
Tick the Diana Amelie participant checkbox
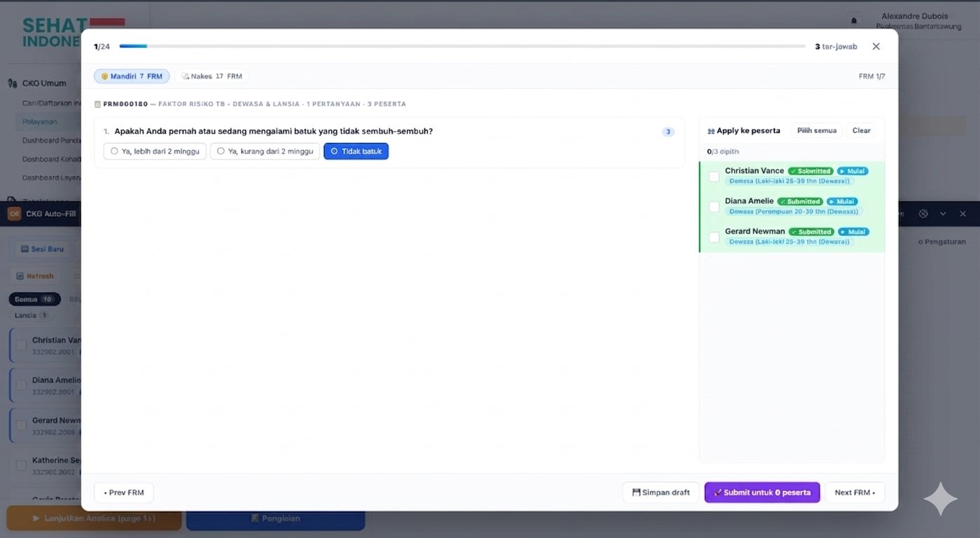coord(714,207)
